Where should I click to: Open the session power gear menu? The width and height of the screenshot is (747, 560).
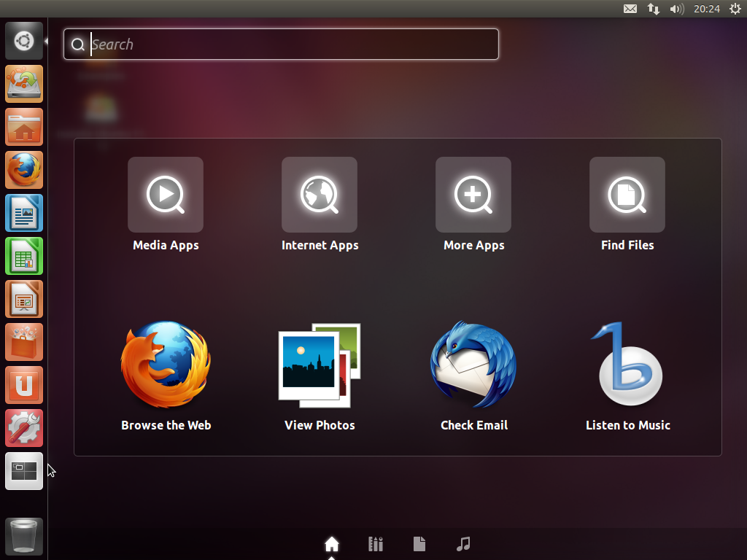735,9
